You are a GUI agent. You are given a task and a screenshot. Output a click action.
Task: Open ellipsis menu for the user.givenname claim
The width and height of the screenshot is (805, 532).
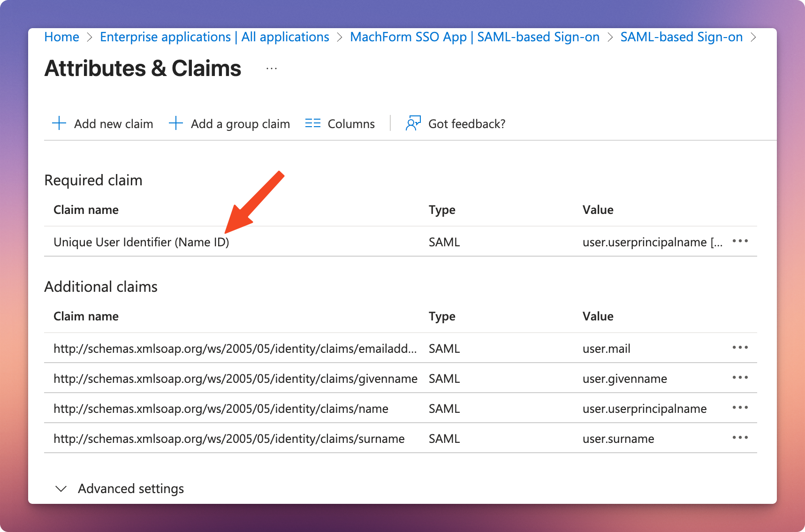740,378
